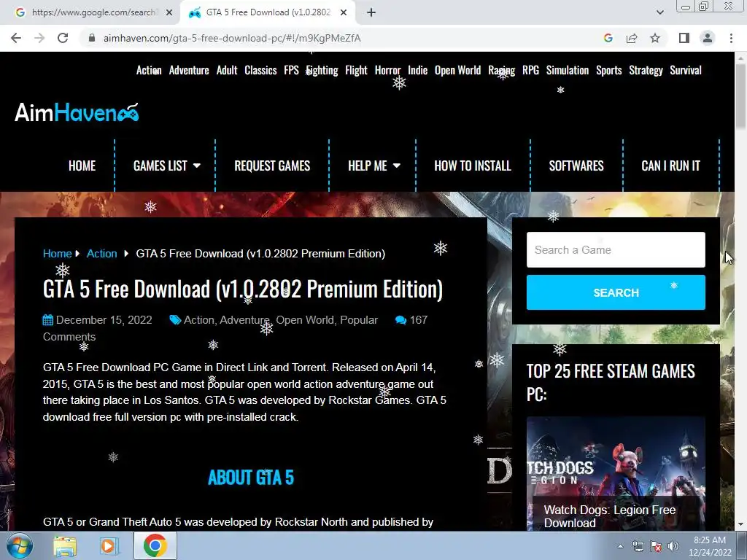
Task: Share this page icon
Action: pos(632,38)
